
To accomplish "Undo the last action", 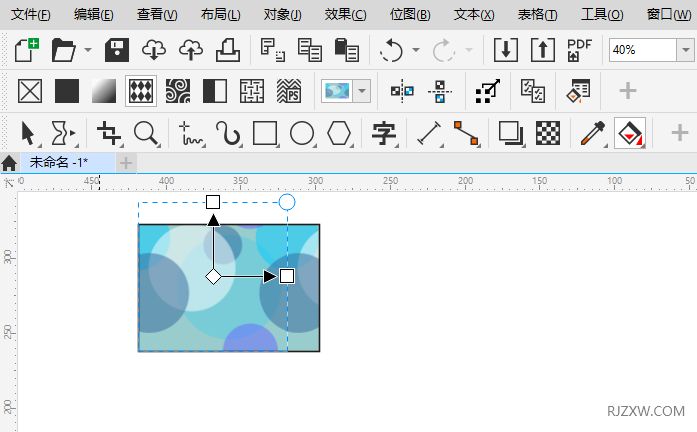I will pos(392,50).
